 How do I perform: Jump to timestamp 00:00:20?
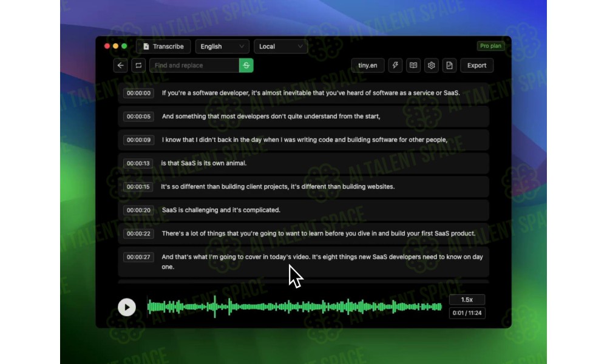(x=138, y=211)
